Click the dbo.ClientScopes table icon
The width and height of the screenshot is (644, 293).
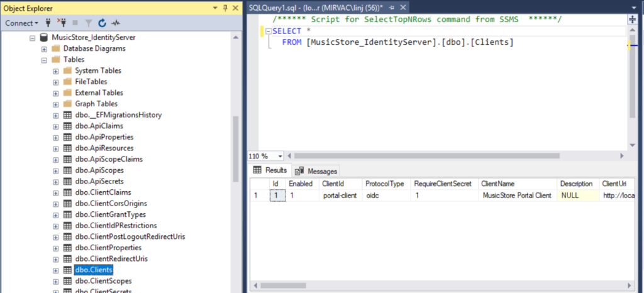click(x=67, y=281)
